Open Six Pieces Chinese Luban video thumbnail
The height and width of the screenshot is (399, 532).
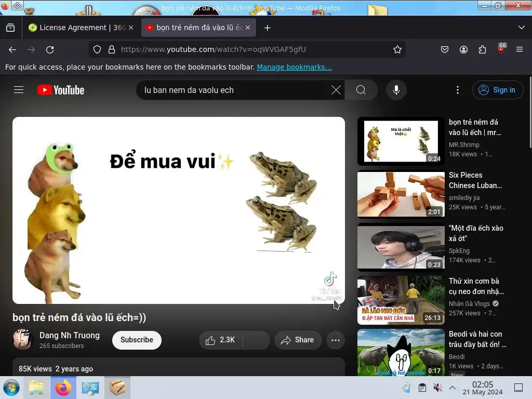pyautogui.click(x=401, y=194)
